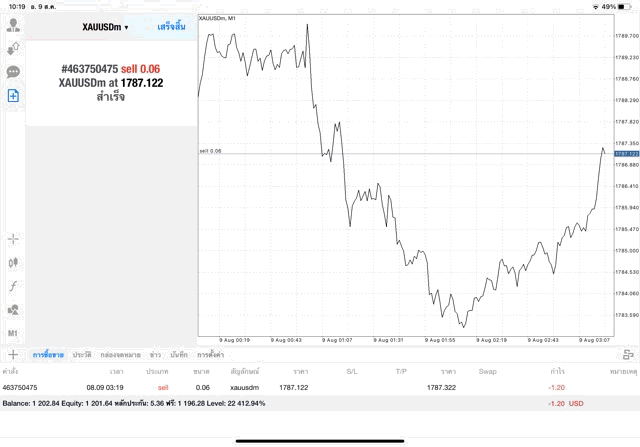Select the กล่องจดหมาย mailbox tab
Image resolution: width=640 pixels, height=447 pixels.
118,355
